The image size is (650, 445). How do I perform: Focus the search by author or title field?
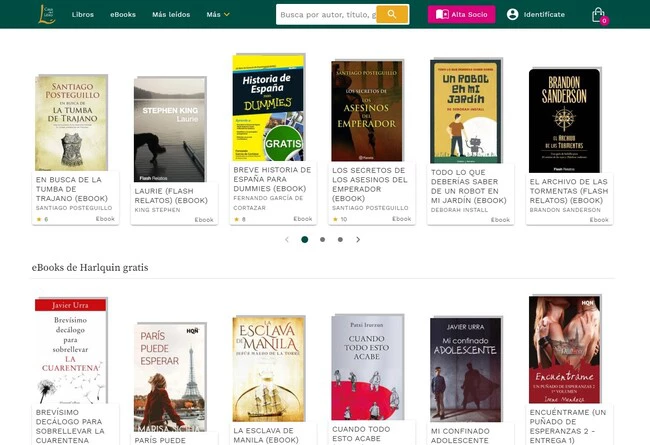[x=326, y=15]
